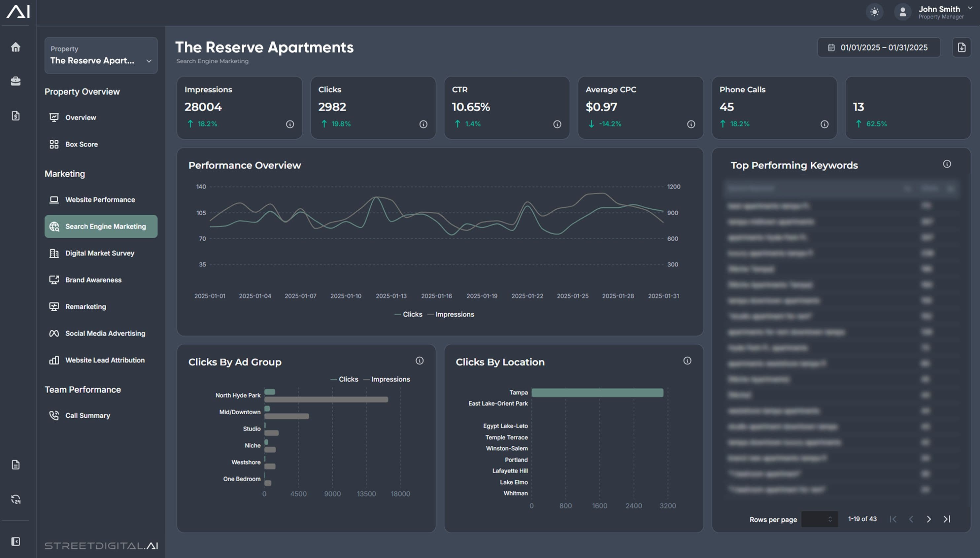Open info icon on Top Performing Keywords
This screenshot has height=558, width=980.
click(x=947, y=164)
